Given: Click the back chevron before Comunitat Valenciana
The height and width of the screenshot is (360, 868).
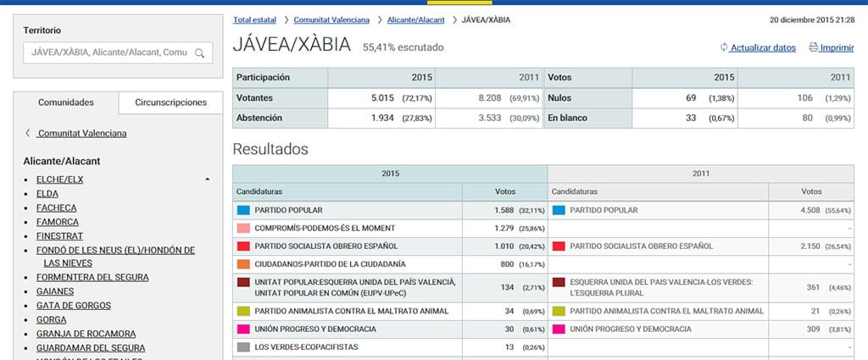Looking at the screenshot, I should pos(28,133).
